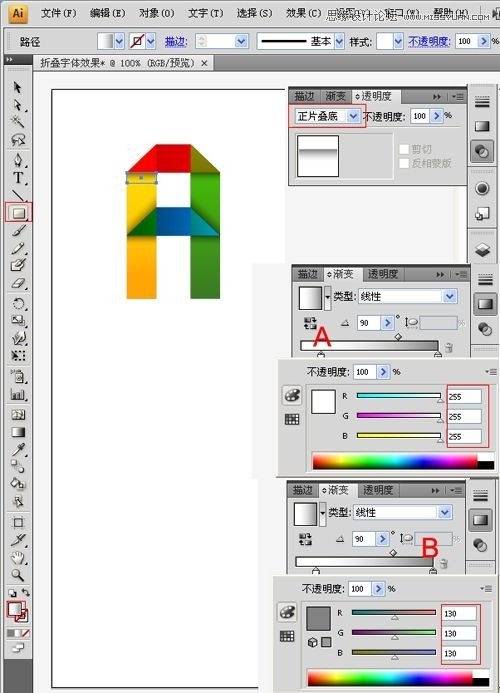Click the 描边 link in control bar
The height and width of the screenshot is (693, 500).
[176, 42]
